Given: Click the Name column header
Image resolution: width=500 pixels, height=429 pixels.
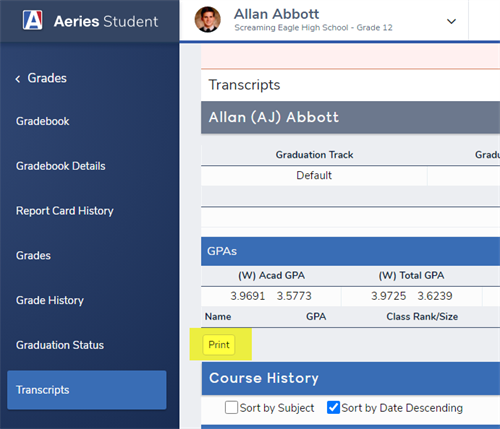Looking at the screenshot, I should [218, 317].
